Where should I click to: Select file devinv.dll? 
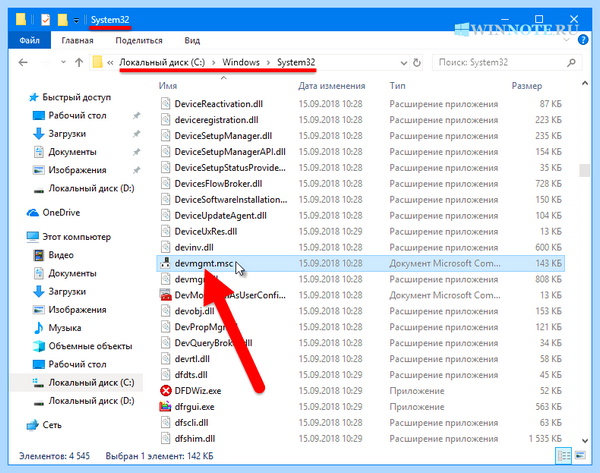click(x=194, y=248)
